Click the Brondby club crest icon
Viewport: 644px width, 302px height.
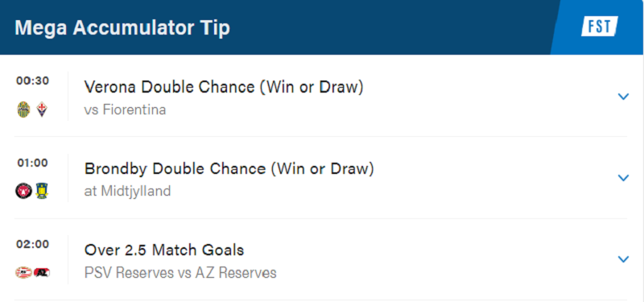[42, 191]
